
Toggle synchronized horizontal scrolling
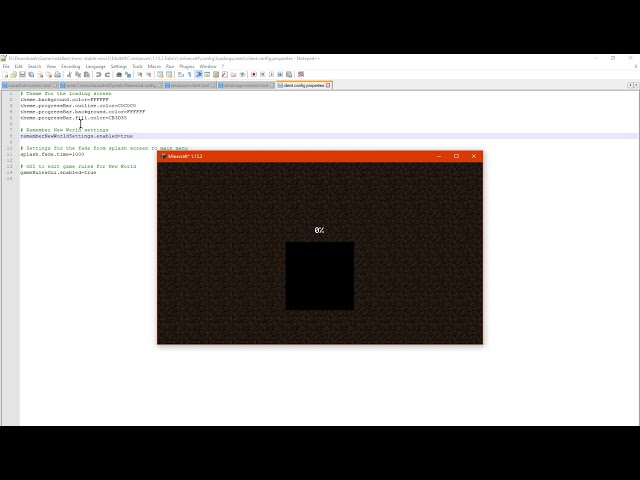tap(169, 75)
